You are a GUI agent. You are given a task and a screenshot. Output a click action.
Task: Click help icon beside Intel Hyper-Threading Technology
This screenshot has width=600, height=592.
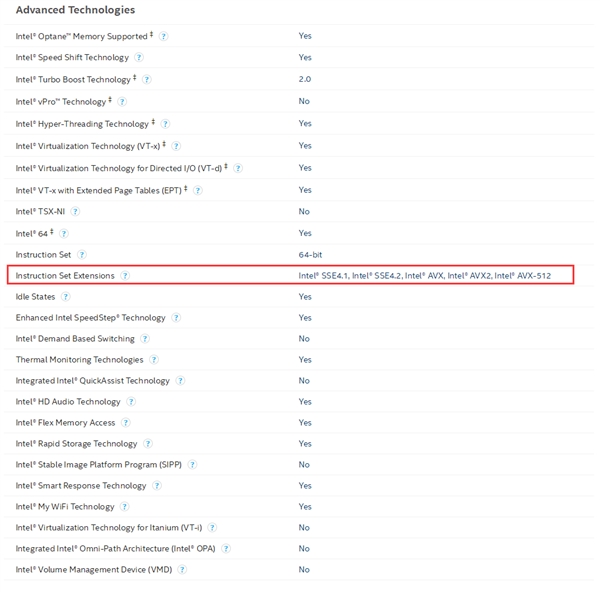pyautogui.click(x=165, y=124)
